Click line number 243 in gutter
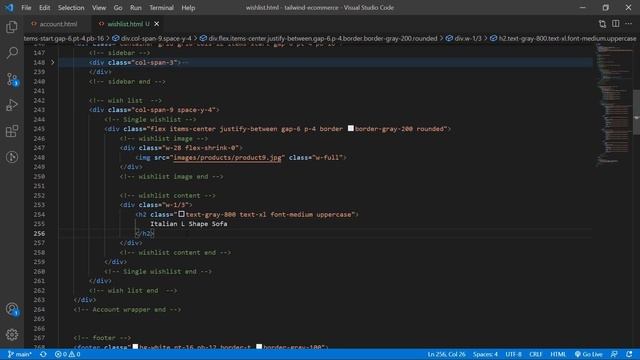This screenshot has width=640, height=360. pos(39,110)
